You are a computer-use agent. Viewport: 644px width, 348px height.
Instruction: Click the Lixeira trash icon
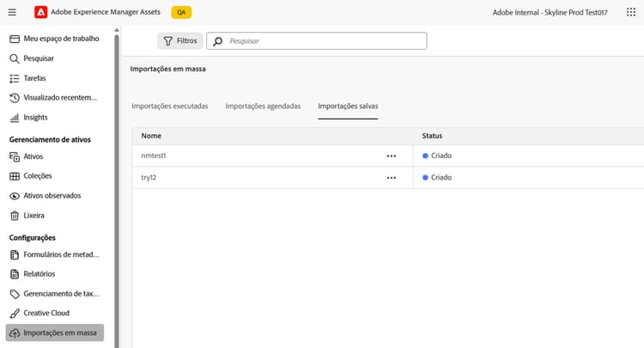pyautogui.click(x=15, y=216)
